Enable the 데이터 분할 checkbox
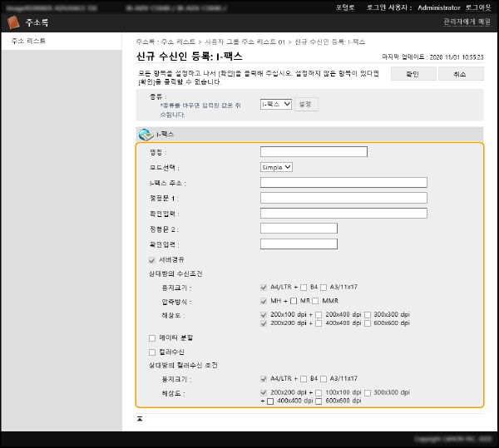499x448 pixels. (151, 338)
